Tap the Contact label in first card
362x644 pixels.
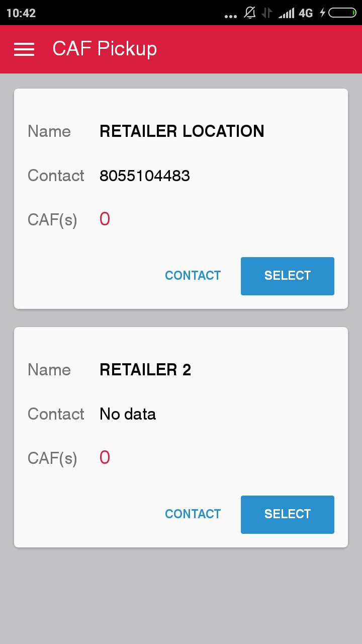pyautogui.click(x=56, y=176)
